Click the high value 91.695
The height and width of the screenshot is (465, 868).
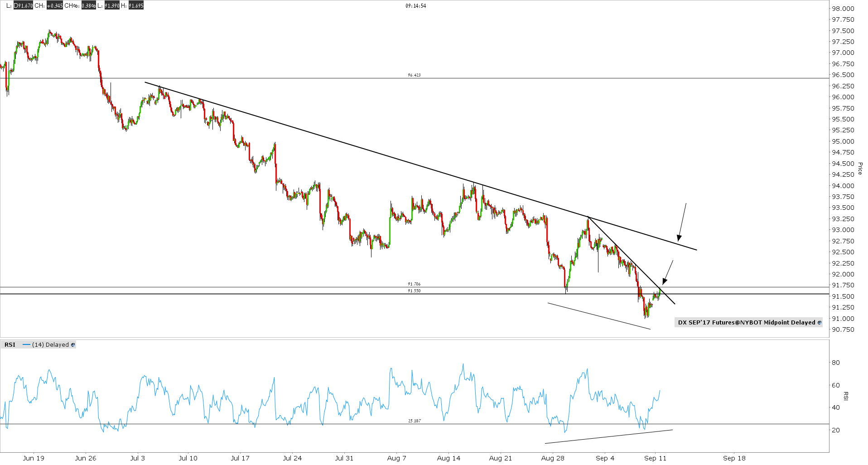tap(135, 6)
